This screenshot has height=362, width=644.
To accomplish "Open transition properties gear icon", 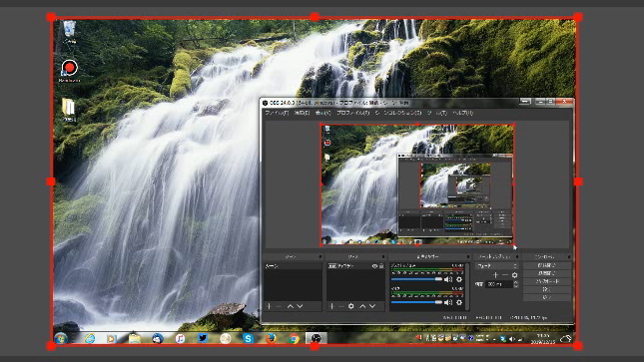I will click(x=514, y=275).
